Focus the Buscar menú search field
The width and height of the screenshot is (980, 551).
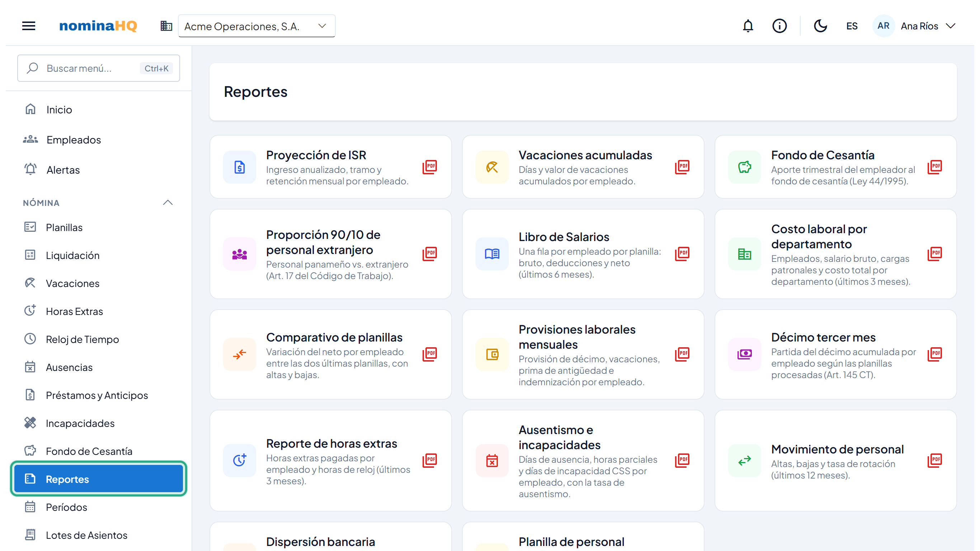pos(99,68)
